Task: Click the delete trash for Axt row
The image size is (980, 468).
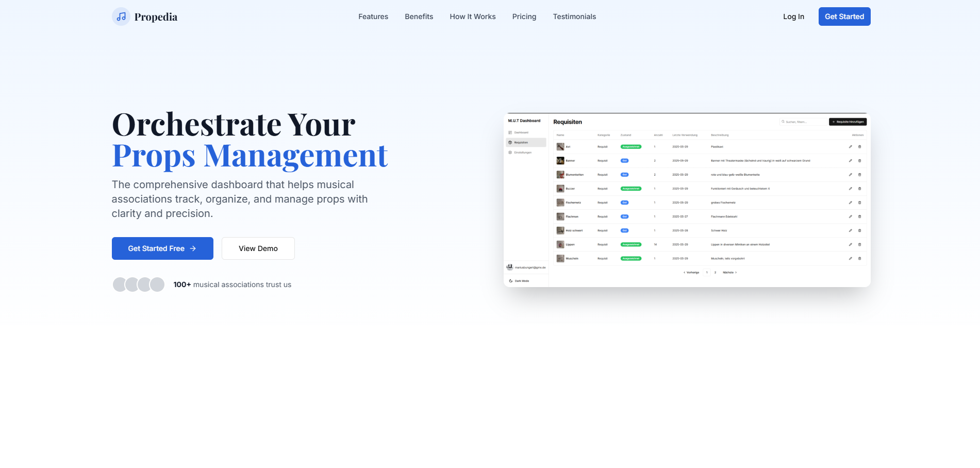Action: (x=859, y=147)
